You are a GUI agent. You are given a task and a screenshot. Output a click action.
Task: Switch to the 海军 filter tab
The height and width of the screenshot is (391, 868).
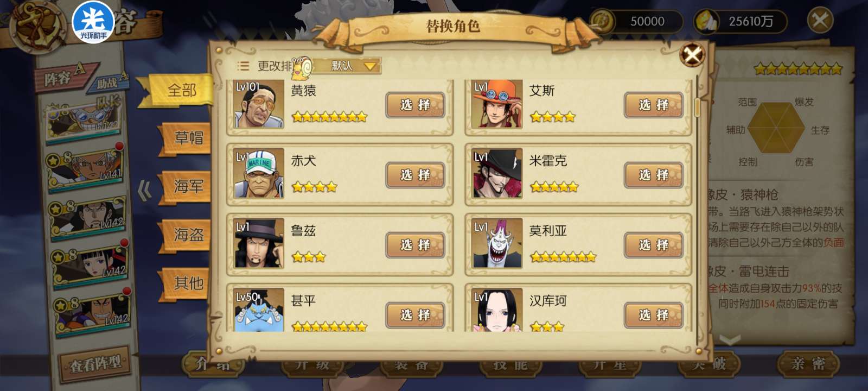[188, 186]
